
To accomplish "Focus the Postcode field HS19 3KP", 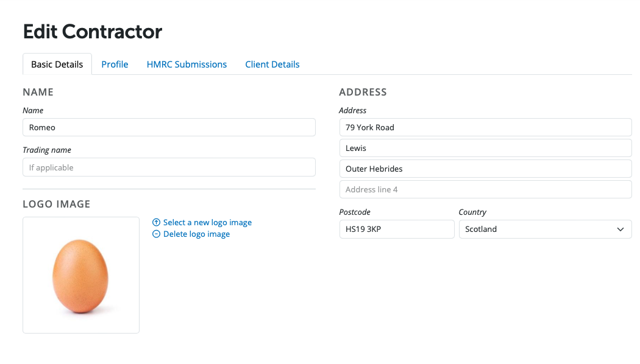I will point(396,229).
